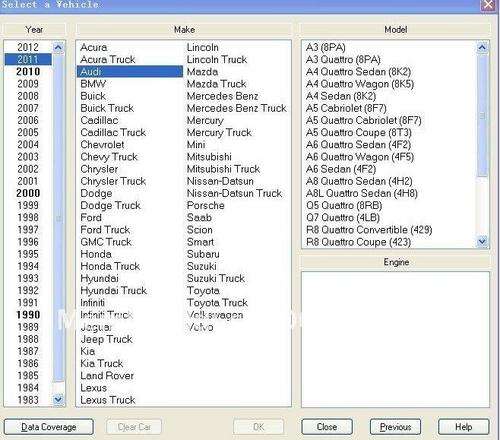Select Chevrolet make

coord(102,144)
